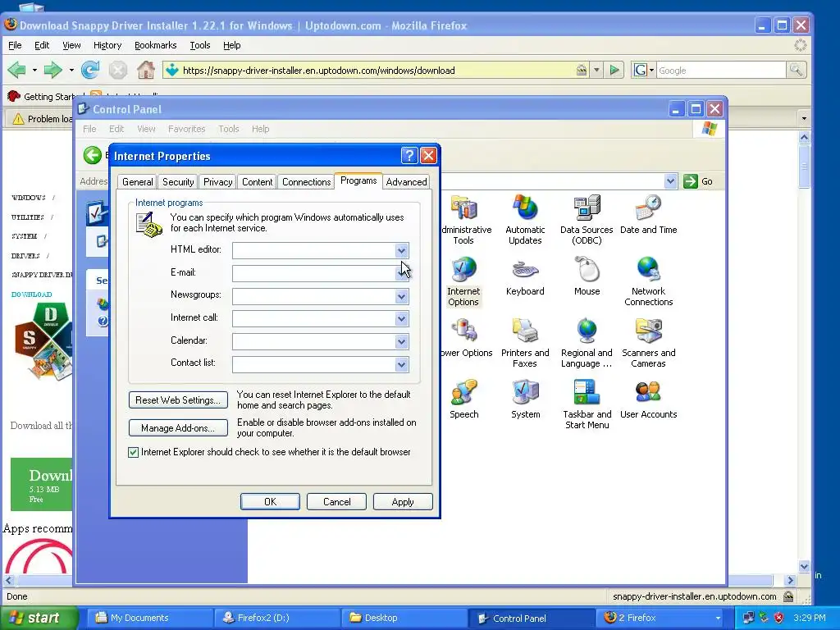Reload the page in Firefox

pyautogui.click(x=90, y=70)
